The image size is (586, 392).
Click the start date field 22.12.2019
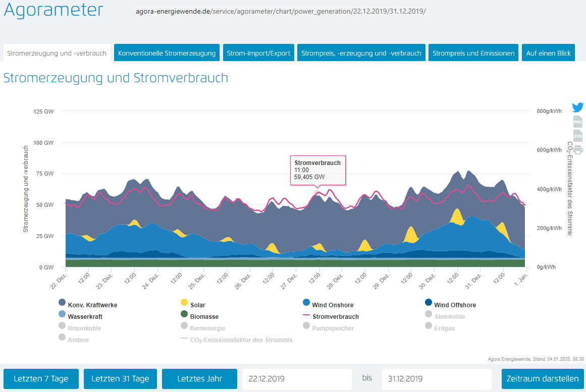tap(297, 379)
